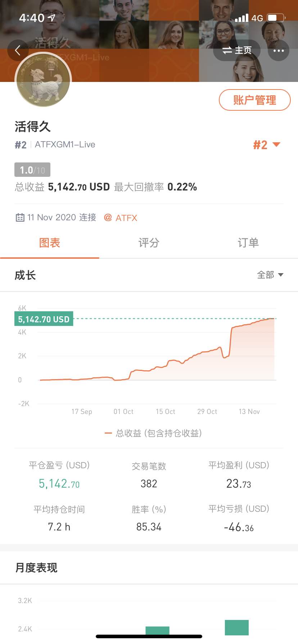Screen dimensions: 298x644
Task: Select the 图表 tab
Action: (50, 243)
